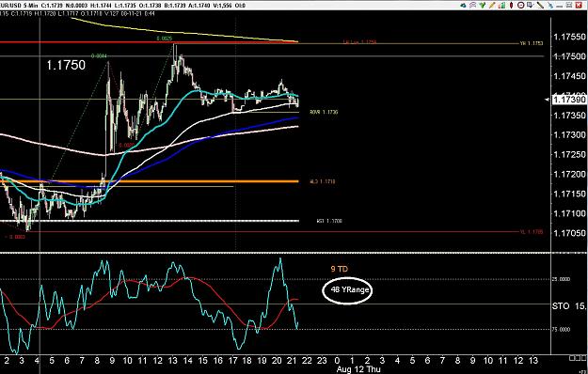
Task: Click the C:1.1739 close value in the title bar
Action: (x=53, y=6)
